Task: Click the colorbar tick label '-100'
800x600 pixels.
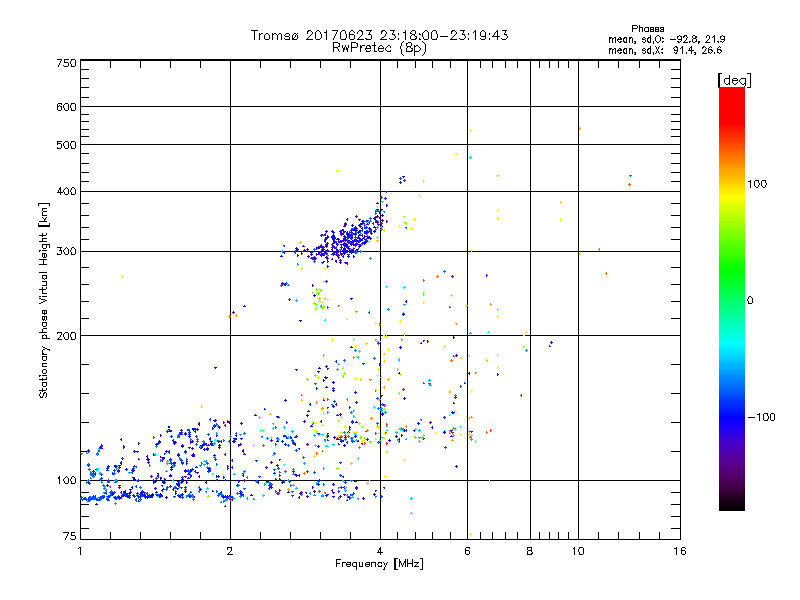Action: [x=761, y=417]
